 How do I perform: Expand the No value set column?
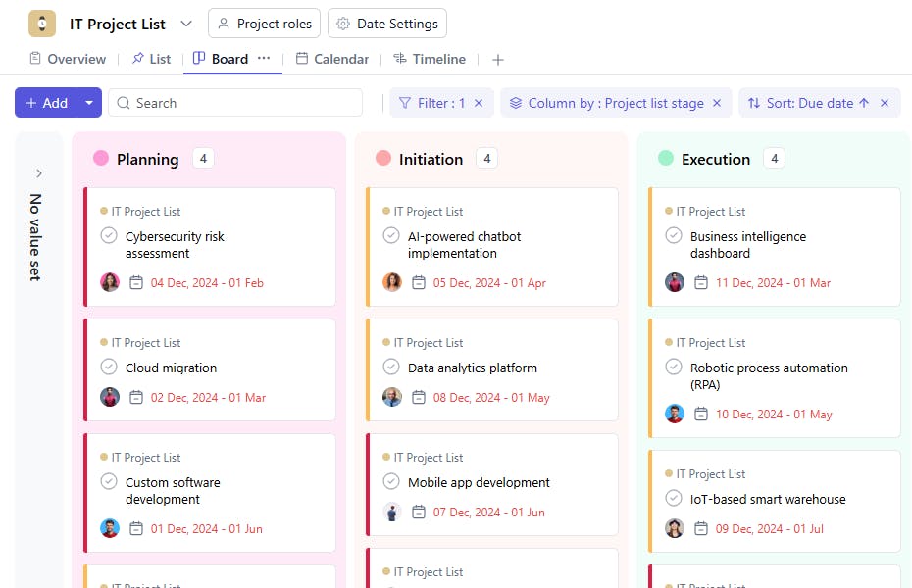[39, 173]
